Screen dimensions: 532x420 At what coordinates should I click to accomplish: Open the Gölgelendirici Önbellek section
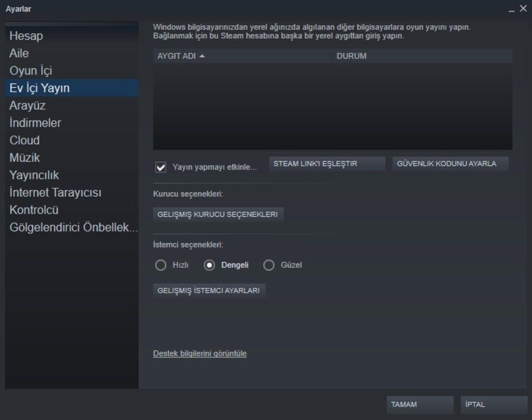[x=74, y=227]
